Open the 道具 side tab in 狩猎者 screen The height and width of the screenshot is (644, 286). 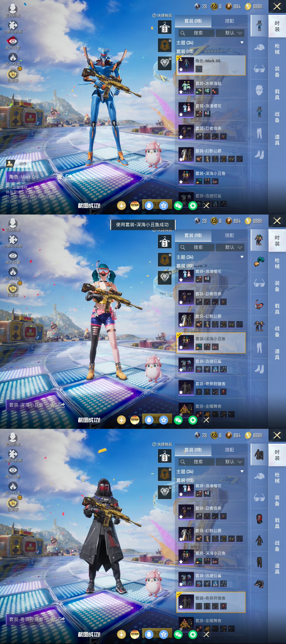[277, 568]
